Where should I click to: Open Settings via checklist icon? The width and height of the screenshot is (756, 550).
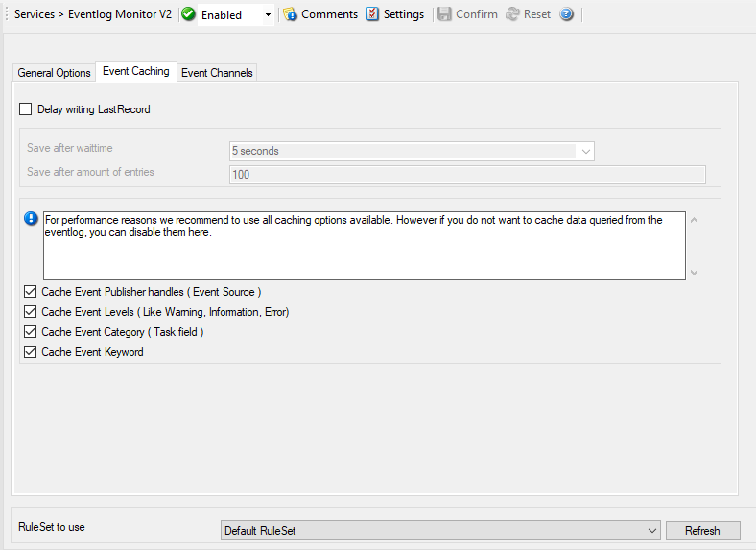[372, 14]
